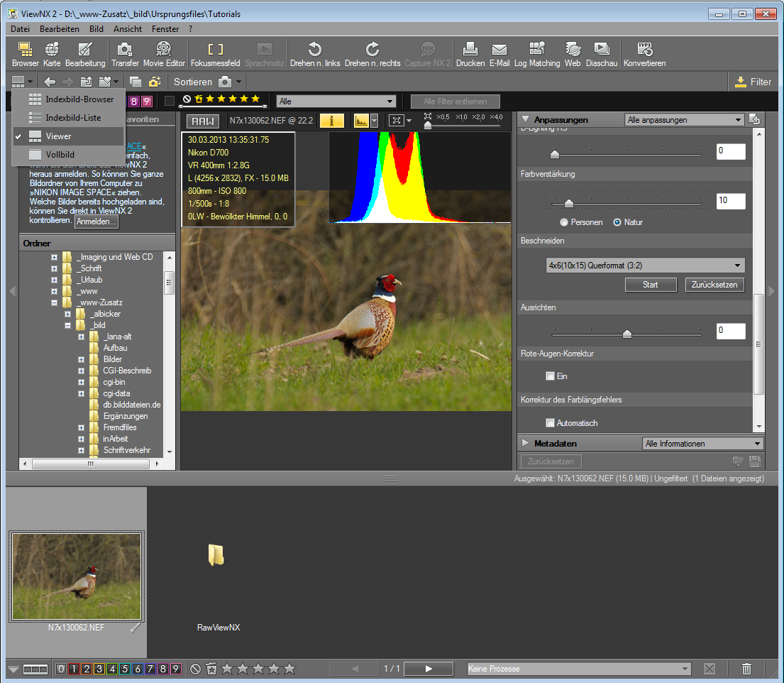The image size is (784, 683).
Task: Send image via E-Mail toolbar icon
Action: point(499,54)
